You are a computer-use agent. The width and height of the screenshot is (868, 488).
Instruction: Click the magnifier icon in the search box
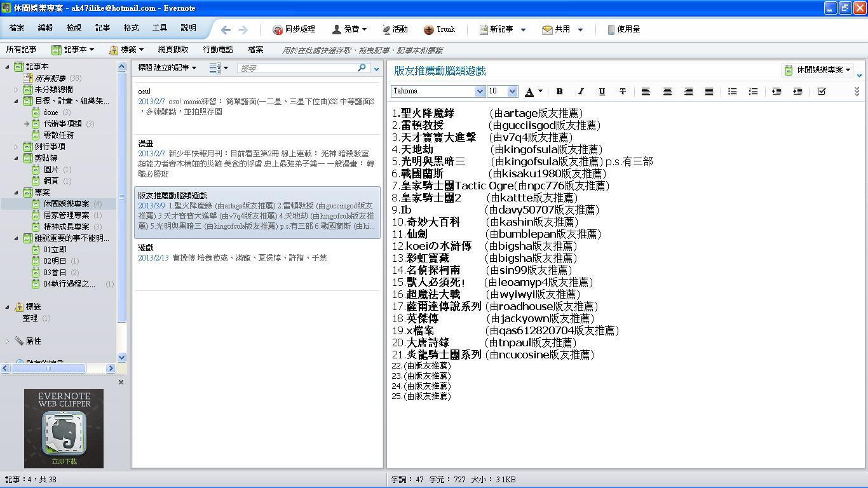pyautogui.click(x=362, y=68)
